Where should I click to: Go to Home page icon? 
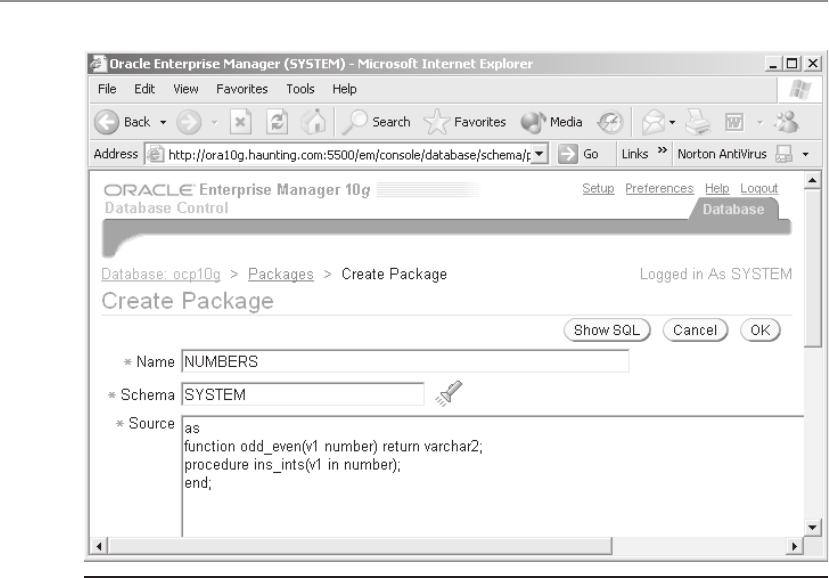(314, 122)
